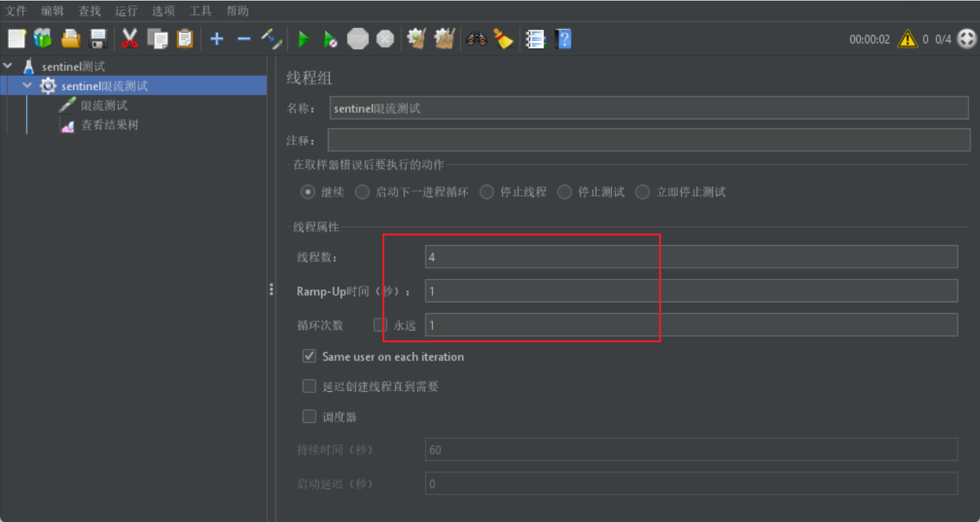Open the 选项 menu
The width and height of the screenshot is (980, 522).
[163, 11]
